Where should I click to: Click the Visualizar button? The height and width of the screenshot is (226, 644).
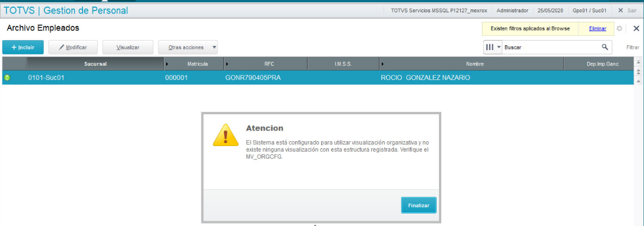pos(128,47)
